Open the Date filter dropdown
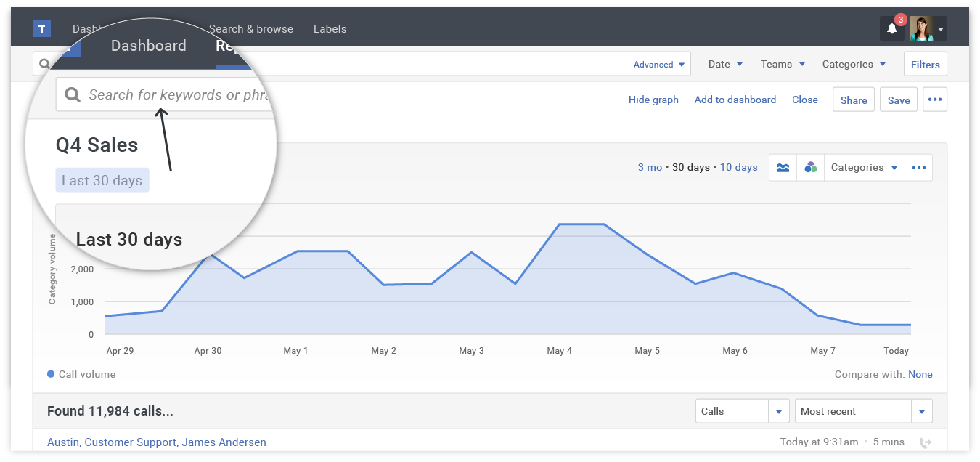The width and height of the screenshot is (980, 462). tap(724, 64)
